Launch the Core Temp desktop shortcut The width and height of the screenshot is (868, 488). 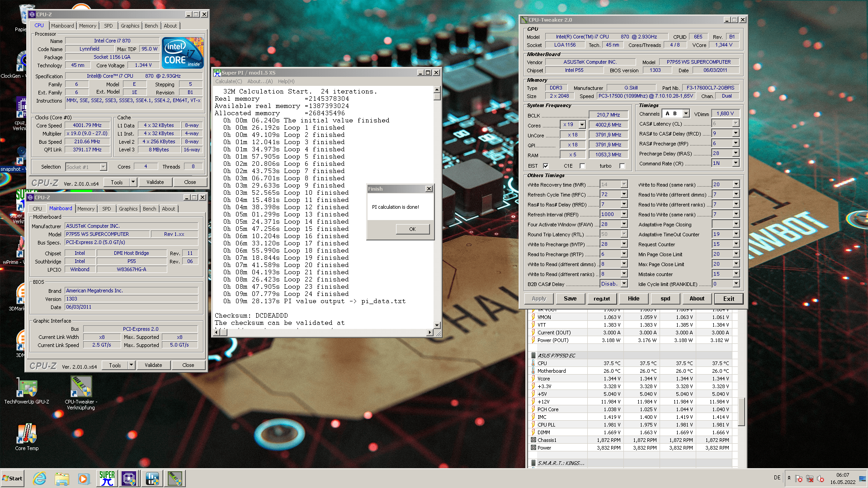27,437
